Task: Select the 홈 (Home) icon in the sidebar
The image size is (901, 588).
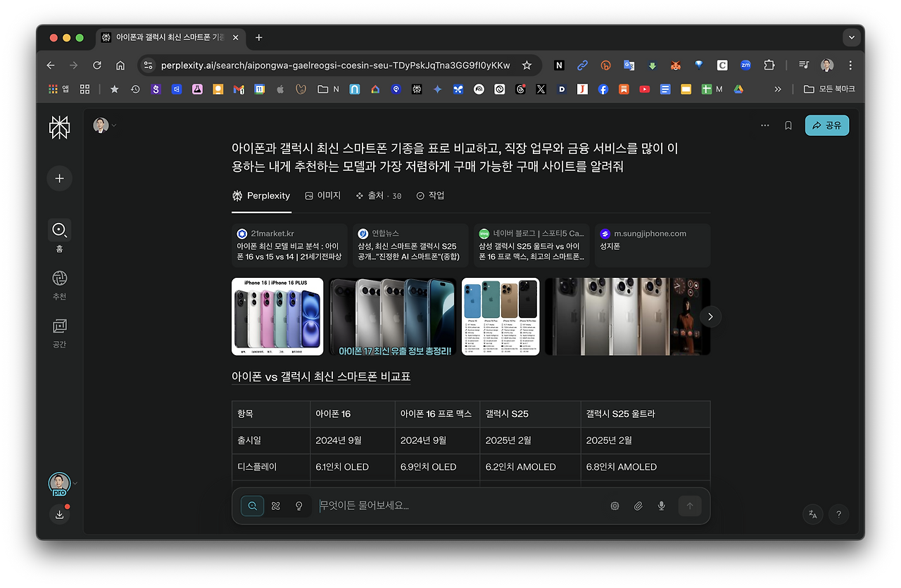Action: click(x=59, y=230)
